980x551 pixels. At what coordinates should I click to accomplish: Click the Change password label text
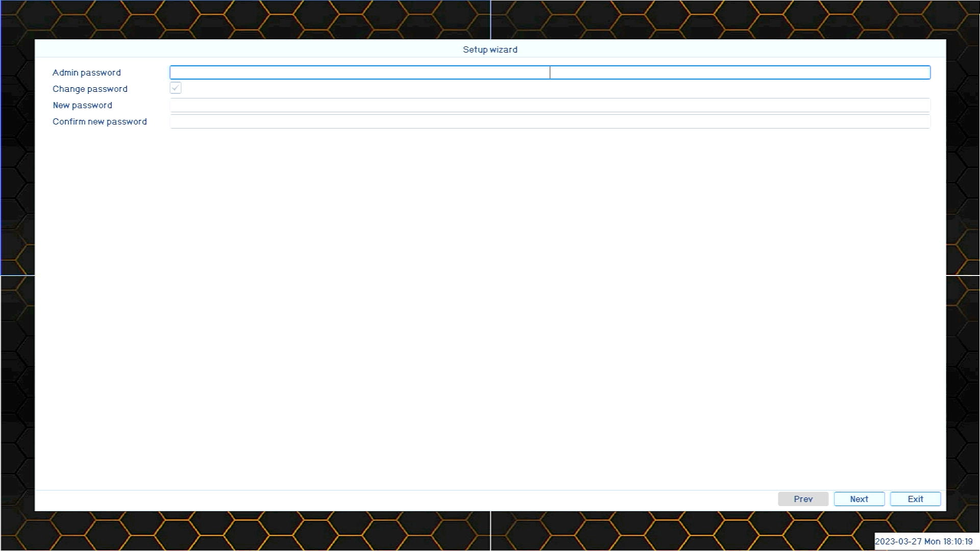pos(90,89)
